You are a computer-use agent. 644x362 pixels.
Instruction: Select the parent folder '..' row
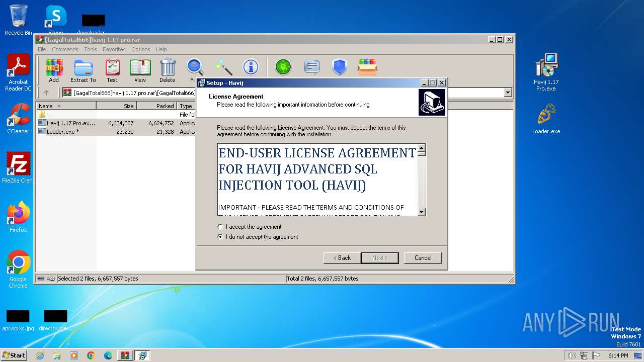[116, 115]
